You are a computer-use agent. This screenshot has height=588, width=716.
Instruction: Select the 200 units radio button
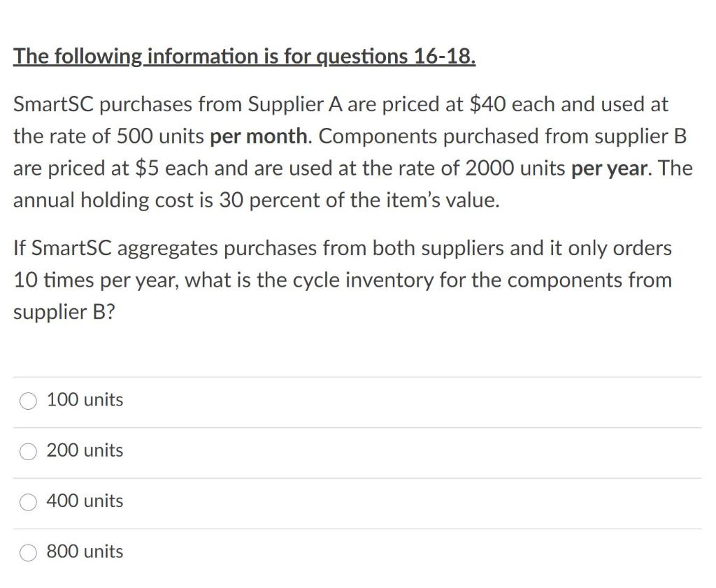point(28,452)
